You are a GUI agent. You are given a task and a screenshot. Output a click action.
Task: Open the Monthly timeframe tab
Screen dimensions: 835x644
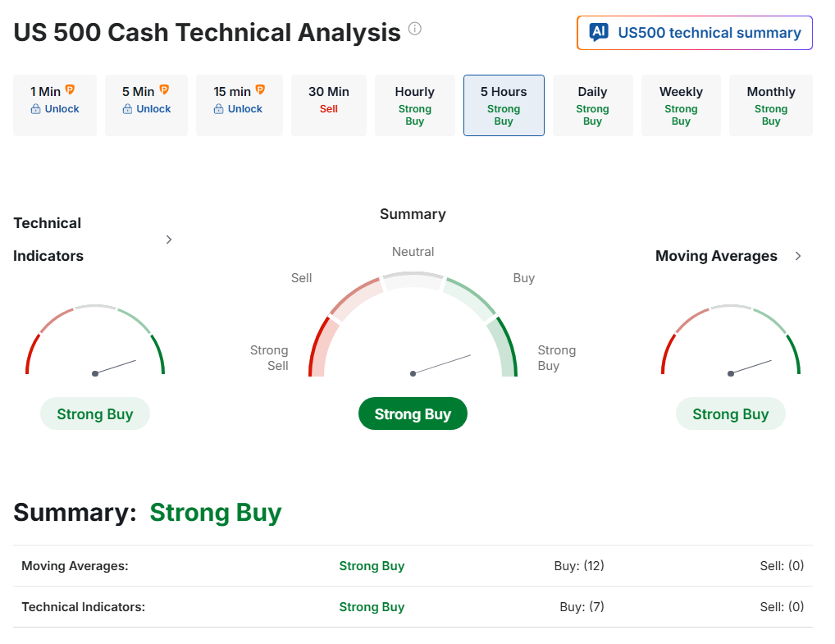tap(770, 105)
